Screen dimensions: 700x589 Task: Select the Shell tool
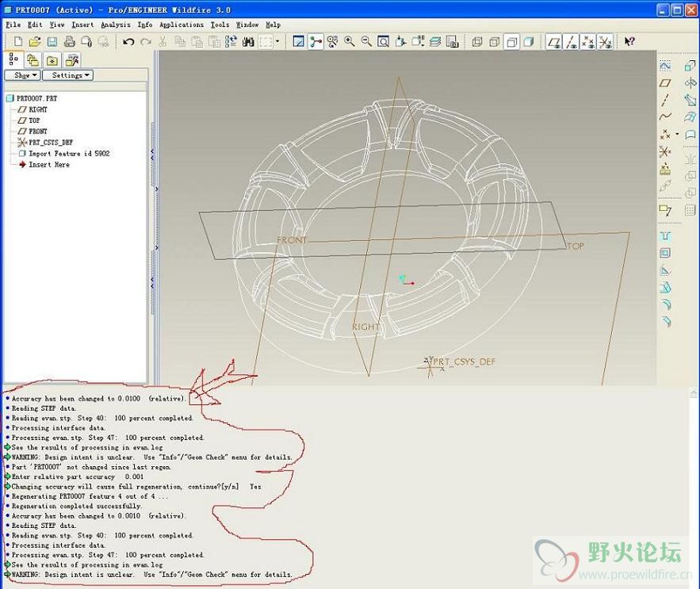pos(665,253)
